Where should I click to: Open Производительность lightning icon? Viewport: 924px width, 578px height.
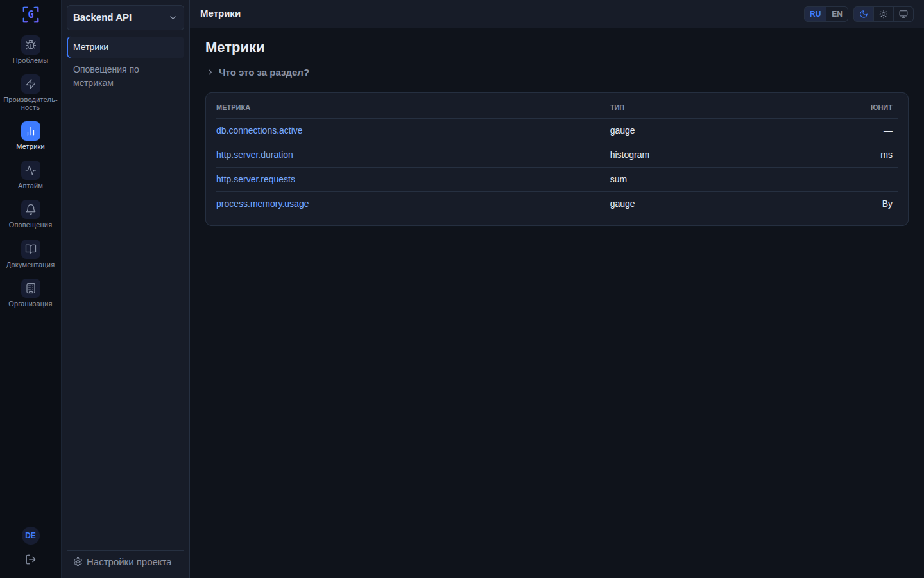(31, 84)
